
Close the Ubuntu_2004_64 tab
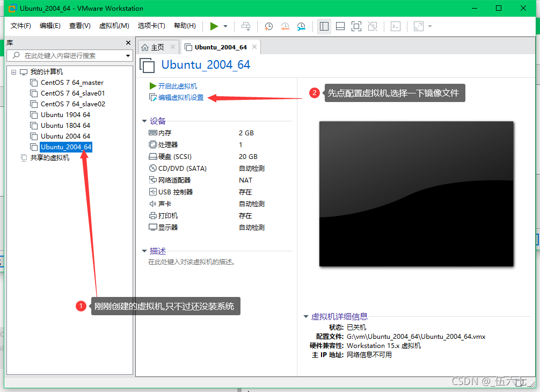pos(254,47)
